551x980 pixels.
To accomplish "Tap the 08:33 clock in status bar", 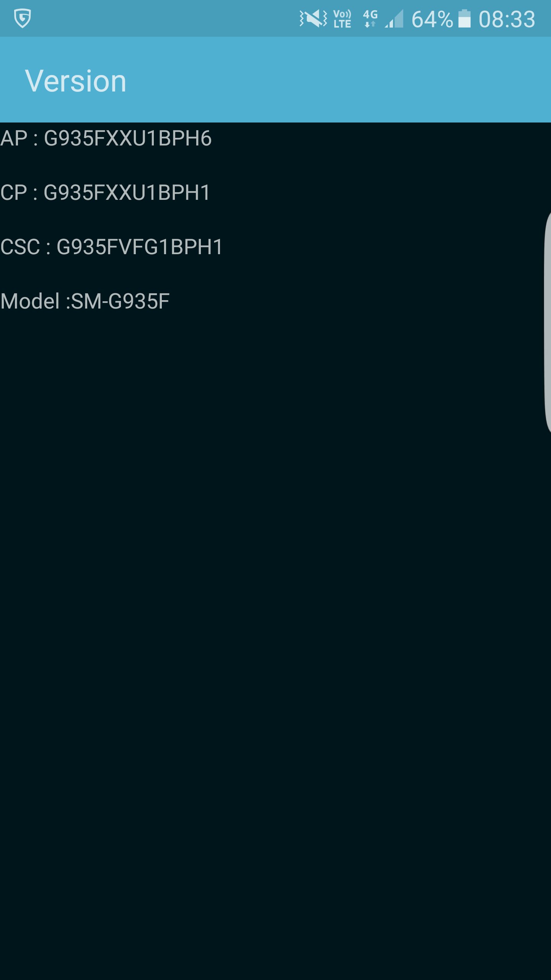I will [x=507, y=19].
